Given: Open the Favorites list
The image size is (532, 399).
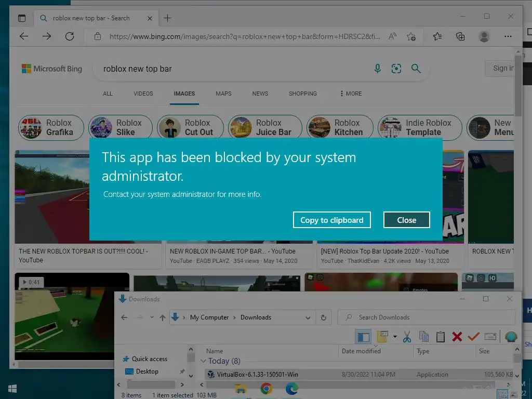Looking at the screenshot, I should click(437, 36).
